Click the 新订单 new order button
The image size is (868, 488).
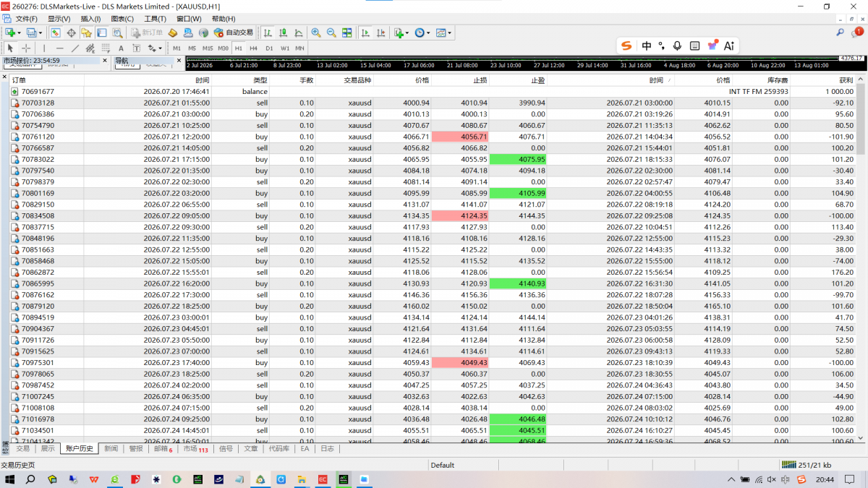coord(147,33)
